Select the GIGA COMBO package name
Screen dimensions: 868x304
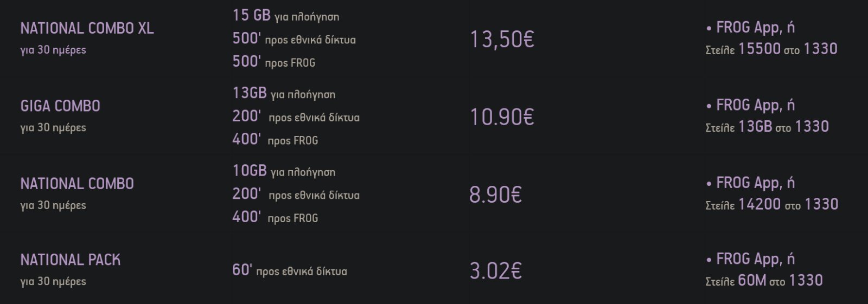[60, 106]
